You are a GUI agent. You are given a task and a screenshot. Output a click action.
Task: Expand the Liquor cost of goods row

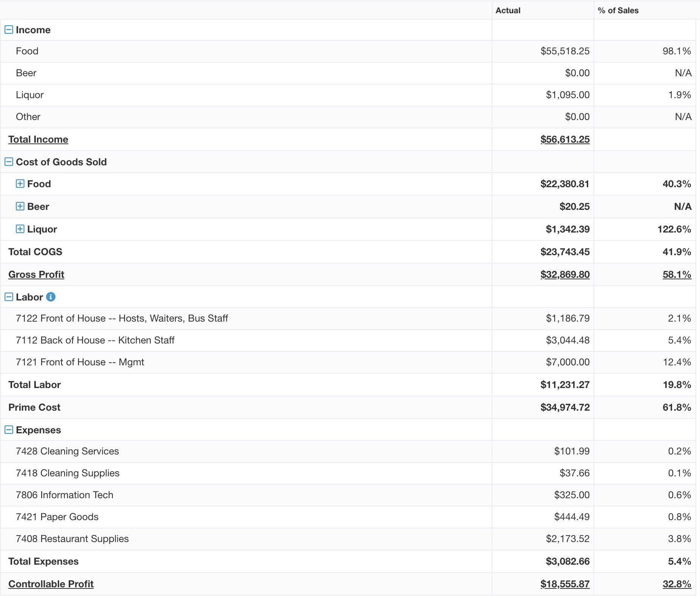[x=20, y=229]
